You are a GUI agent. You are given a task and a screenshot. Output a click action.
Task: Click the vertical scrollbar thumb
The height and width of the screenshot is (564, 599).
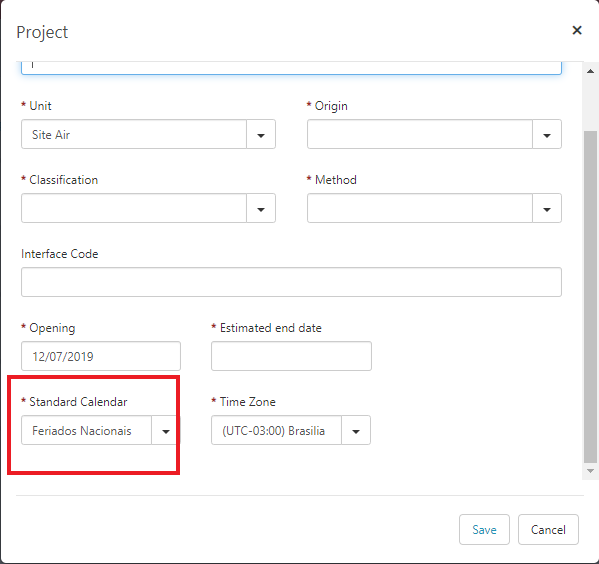590,297
